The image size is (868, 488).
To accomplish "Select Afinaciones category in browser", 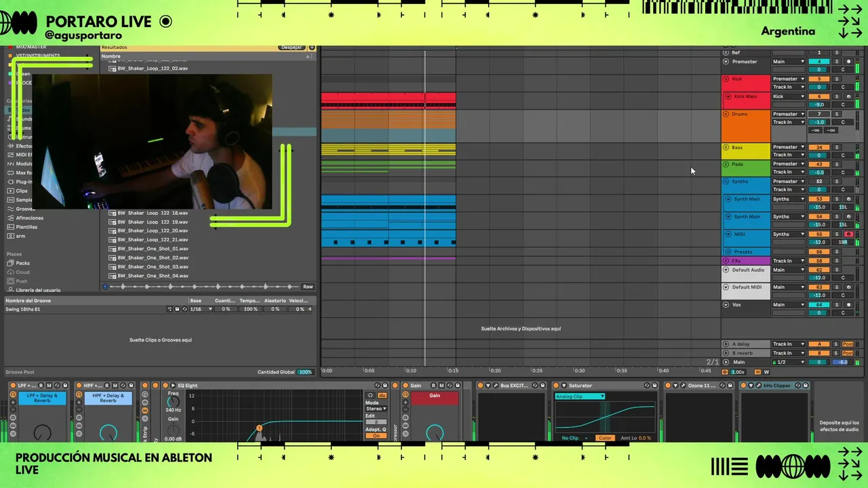I will pos(29,218).
